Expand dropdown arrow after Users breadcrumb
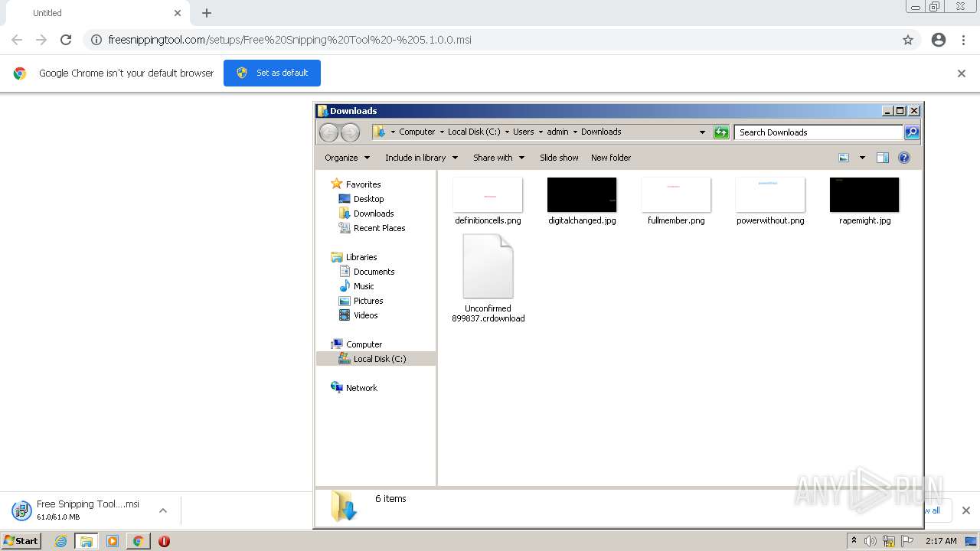This screenshot has width=980, height=551. tap(541, 132)
